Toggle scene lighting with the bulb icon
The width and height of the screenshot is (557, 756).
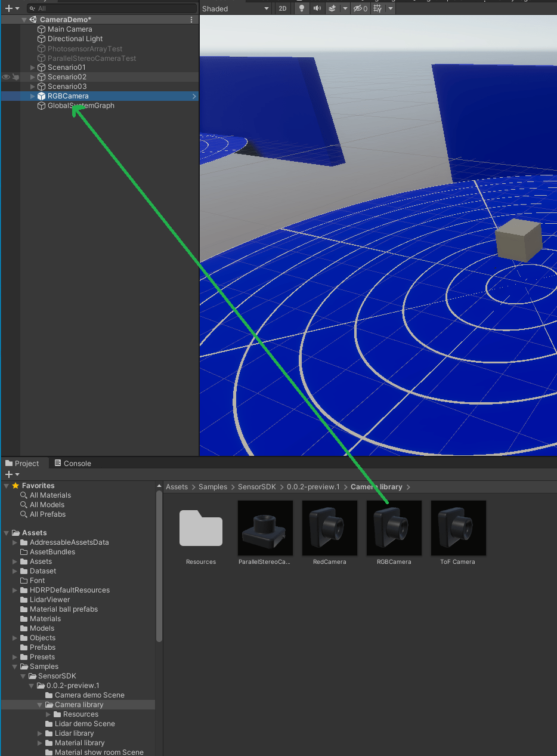click(302, 8)
